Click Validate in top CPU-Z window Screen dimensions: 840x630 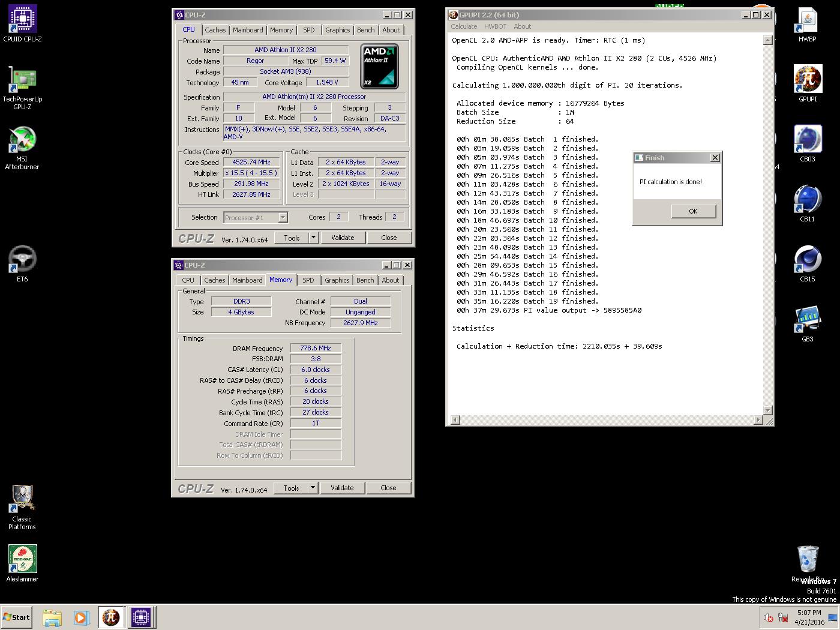(343, 238)
